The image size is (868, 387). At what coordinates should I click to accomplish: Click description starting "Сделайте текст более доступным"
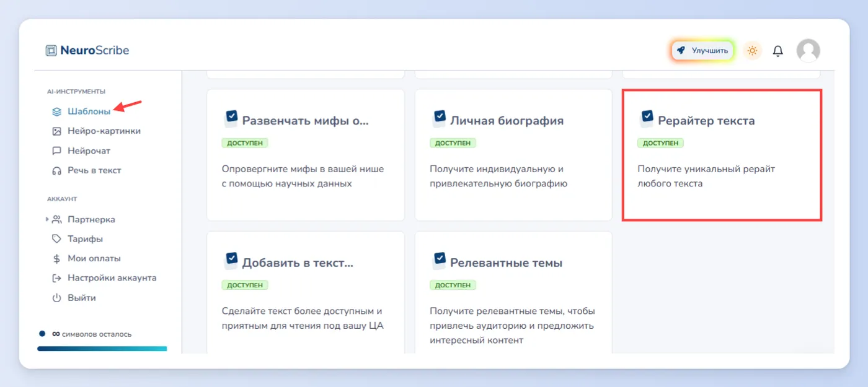pyautogui.click(x=303, y=318)
